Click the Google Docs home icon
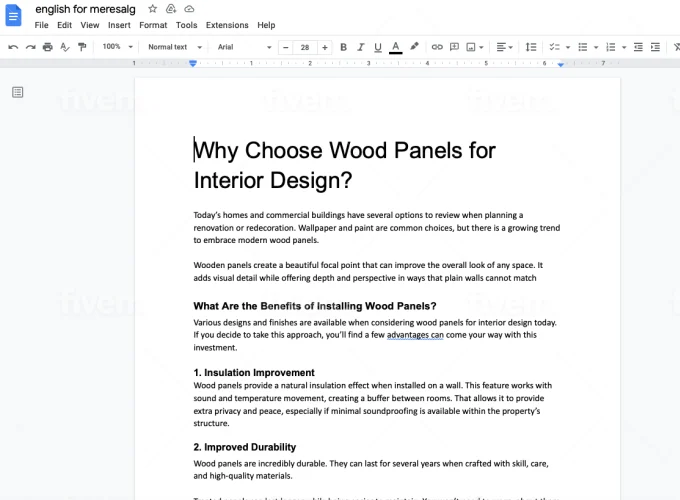The width and height of the screenshot is (680, 500). 14,15
